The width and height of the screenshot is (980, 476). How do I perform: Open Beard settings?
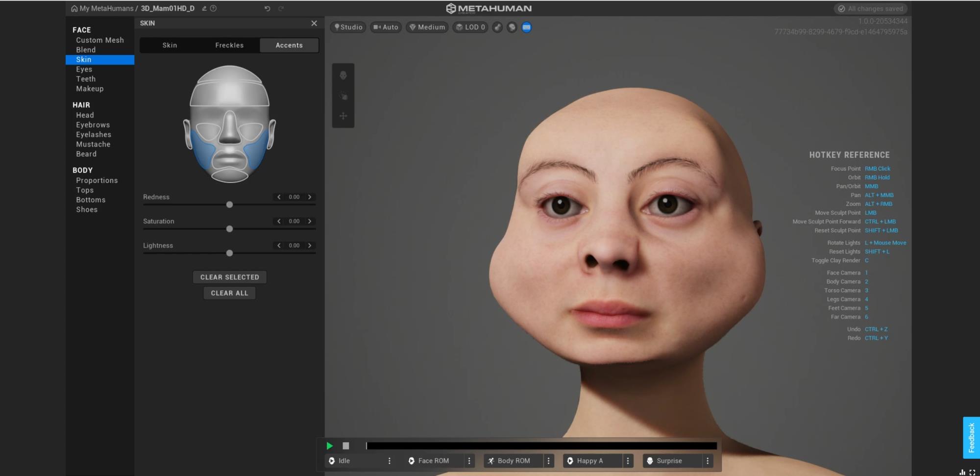(86, 154)
